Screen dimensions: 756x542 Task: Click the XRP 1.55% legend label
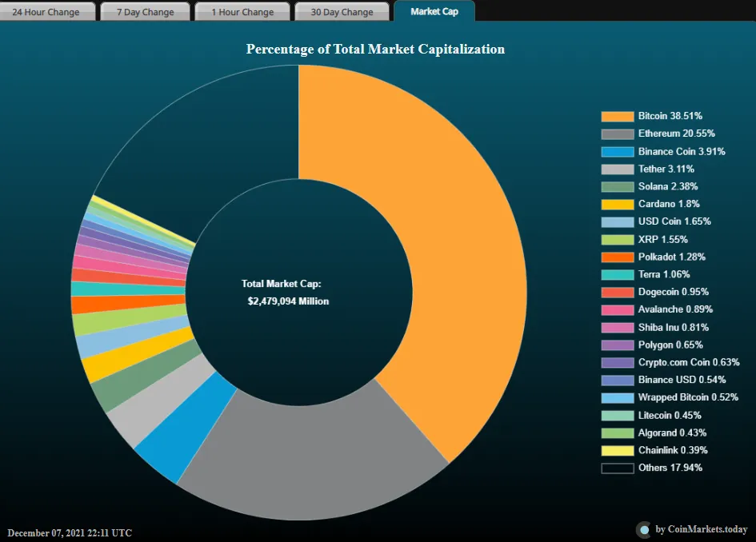(663, 240)
